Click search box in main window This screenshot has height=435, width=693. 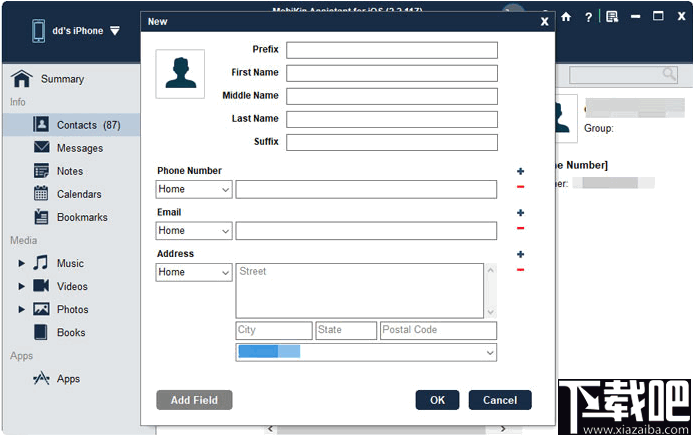click(x=623, y=75)
